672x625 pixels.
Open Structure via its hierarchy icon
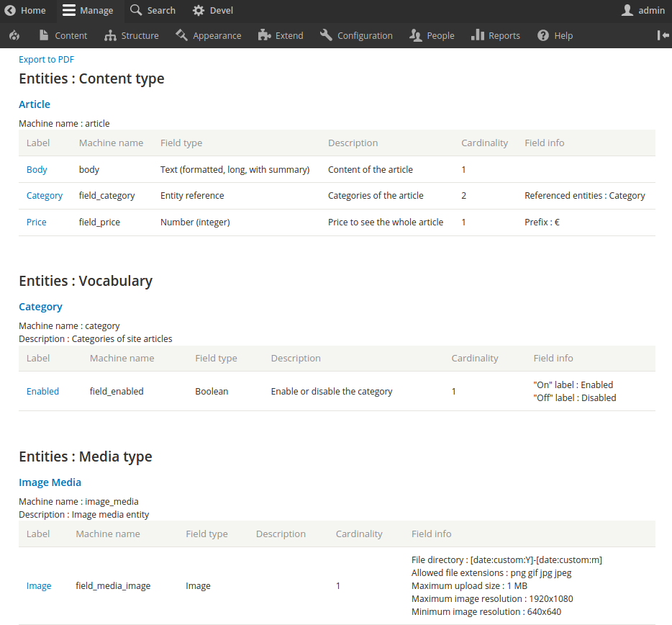pos(110,35)
